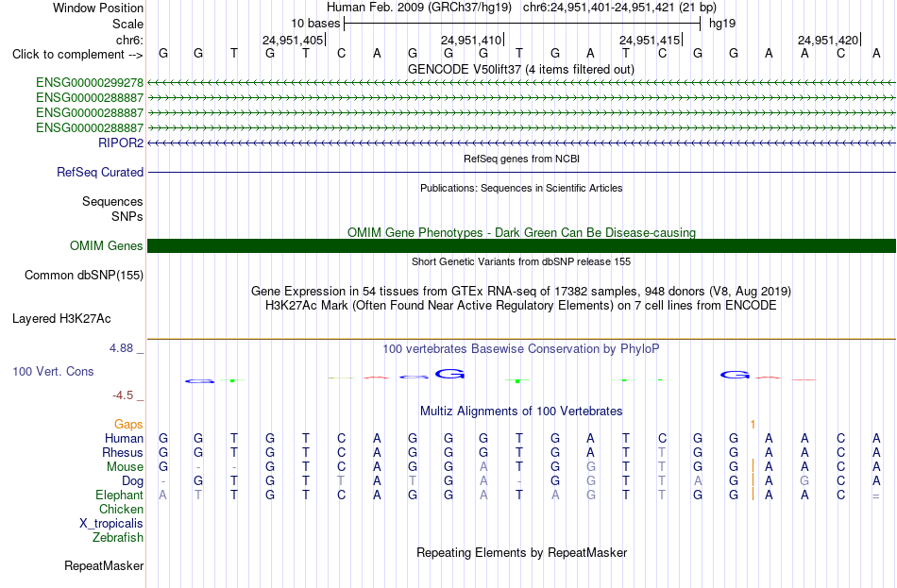This screenshot has width=897, height=588.
Task: Click 'Publications: Sequences in Scientific Articles' title
Action: tap(521, 188)
